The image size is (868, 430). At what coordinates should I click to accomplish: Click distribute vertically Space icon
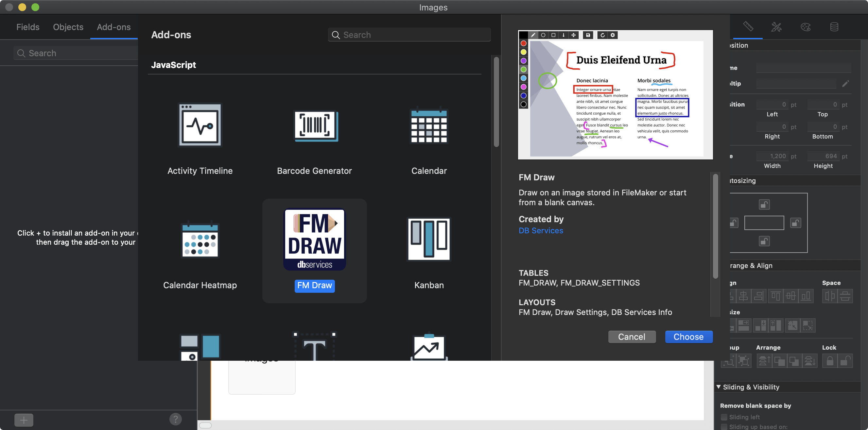(x=845, y=296)
